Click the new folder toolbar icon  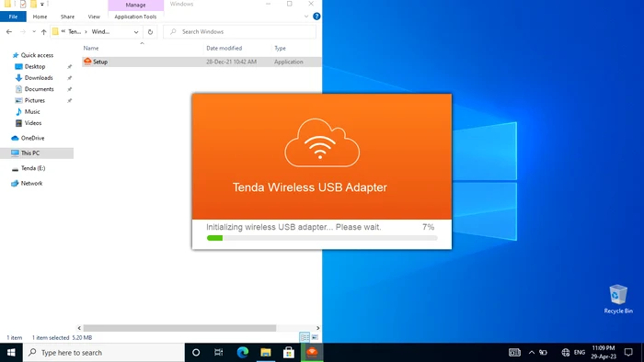[x=33, y=4]
